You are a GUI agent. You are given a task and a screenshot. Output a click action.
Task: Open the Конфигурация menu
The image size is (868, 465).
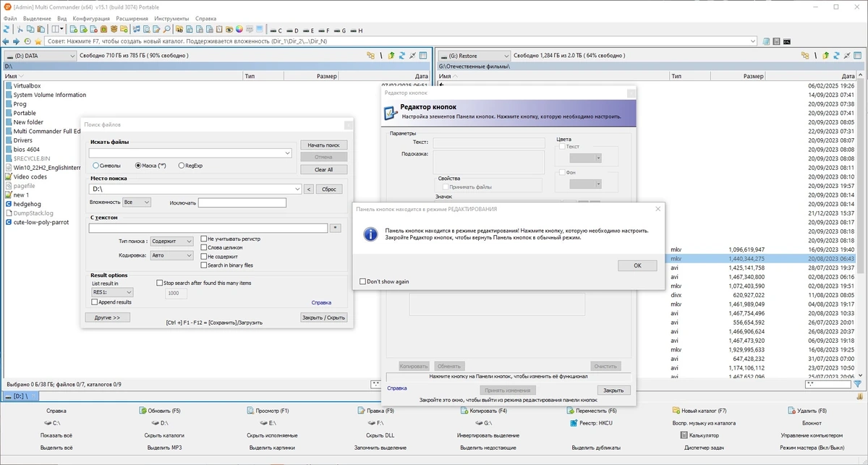pyautogui.click(x=92, y=18)
